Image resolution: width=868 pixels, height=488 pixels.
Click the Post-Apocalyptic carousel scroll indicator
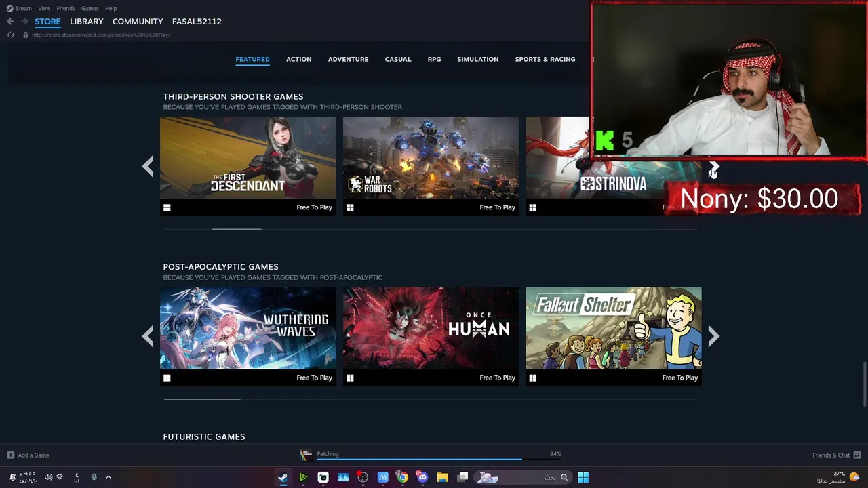tap(202, 399)
